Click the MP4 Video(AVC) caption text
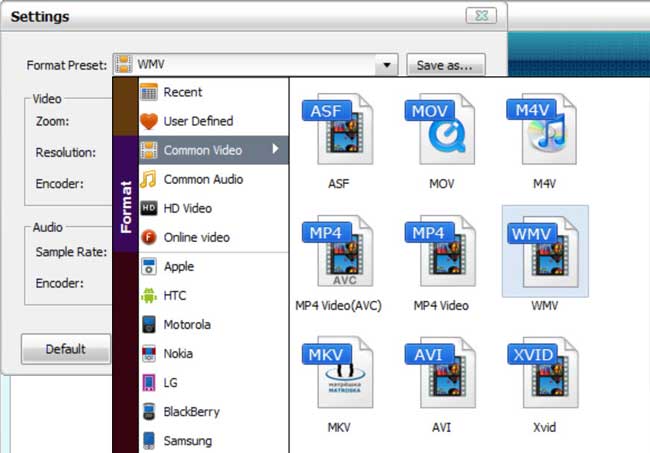This screenshot has height=453, width=650. [x=338, y=305]
